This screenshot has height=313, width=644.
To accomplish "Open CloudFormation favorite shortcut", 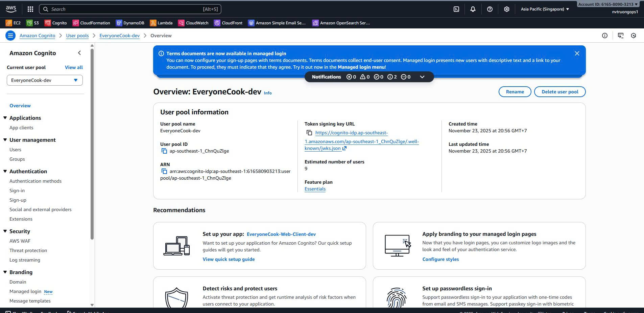I will [x=91, y=23].
